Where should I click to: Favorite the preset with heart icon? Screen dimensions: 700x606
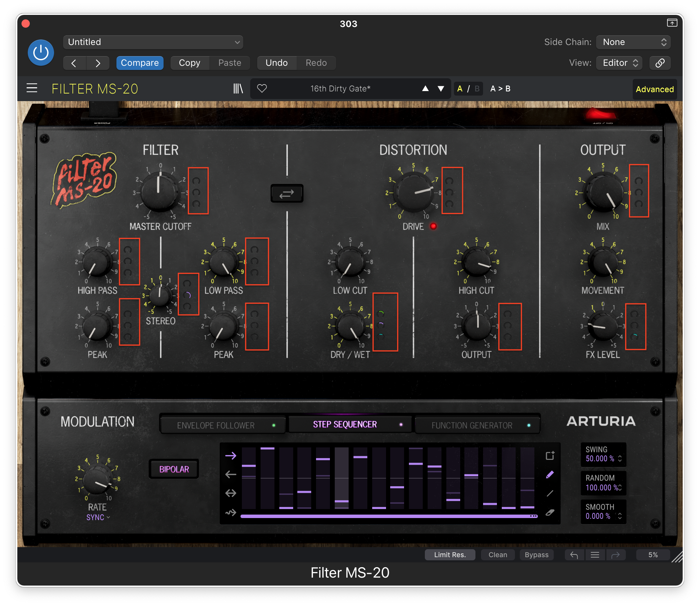pos(262,89)
